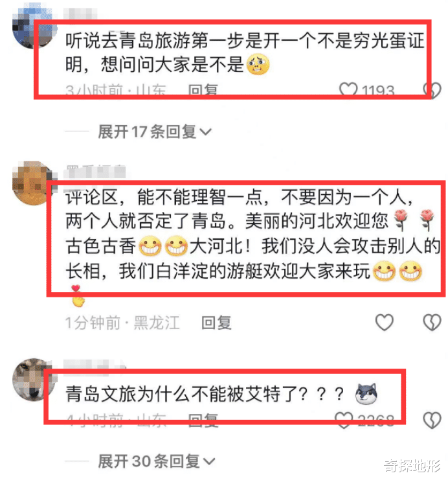Open the orange dog avatar profile
The height and width of the screenshot is (482, 448).
click(x=33, y=183)
